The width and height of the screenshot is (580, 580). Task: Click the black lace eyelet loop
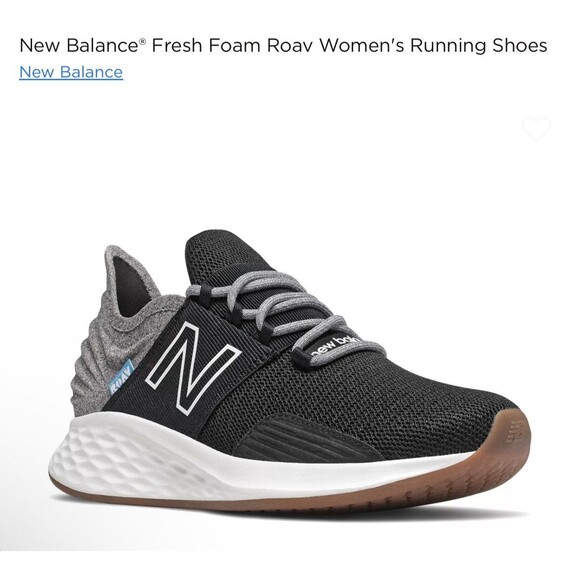pyautogui.click(x=204, y=296)
